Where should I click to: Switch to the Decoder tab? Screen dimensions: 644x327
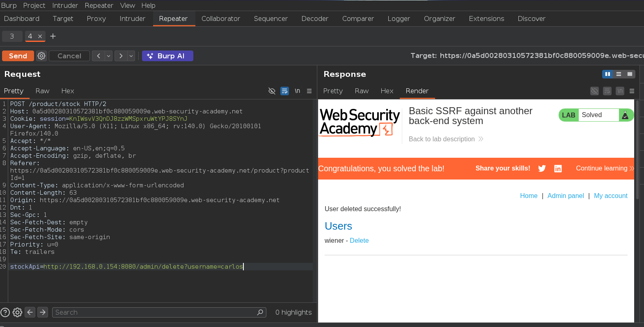tap(315, 18)
